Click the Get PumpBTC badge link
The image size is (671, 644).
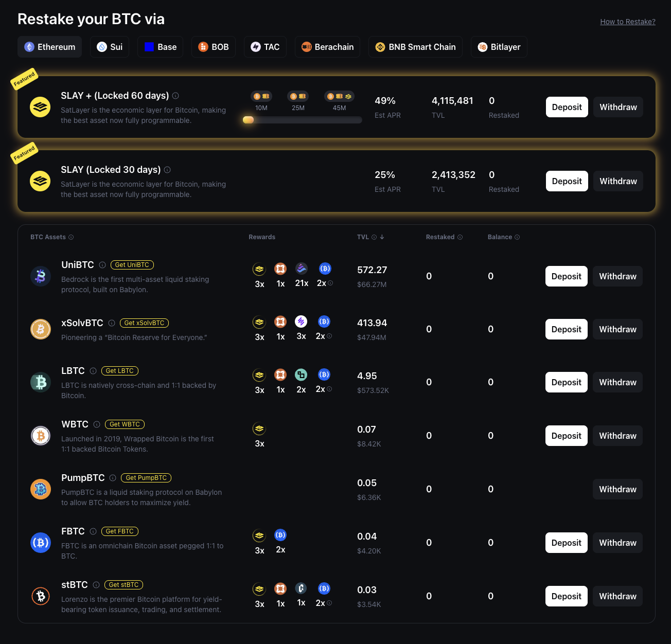click(x=146, y=478)
